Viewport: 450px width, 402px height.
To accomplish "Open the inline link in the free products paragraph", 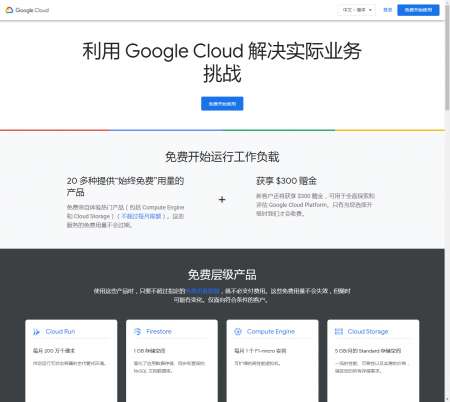I will [141, 216].
